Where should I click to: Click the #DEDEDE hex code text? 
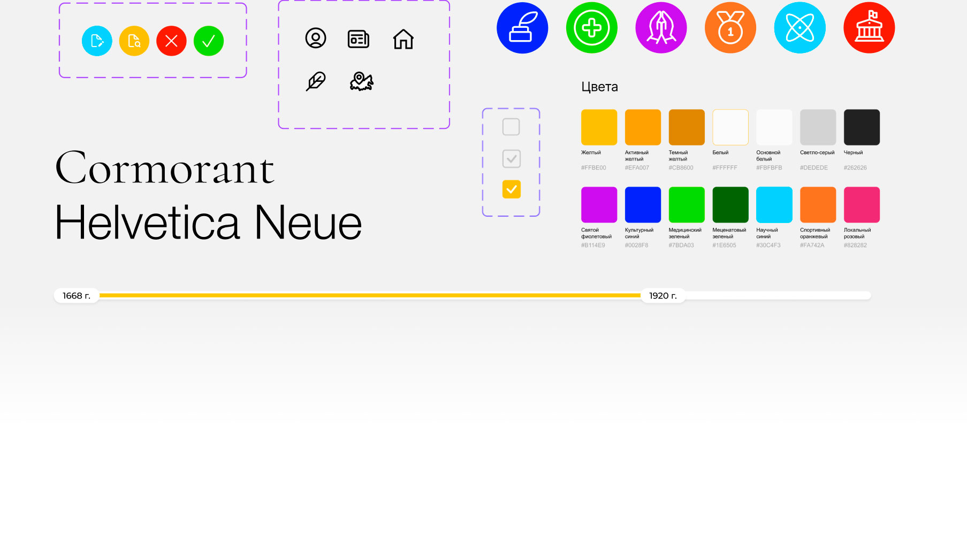click(814, 168)
